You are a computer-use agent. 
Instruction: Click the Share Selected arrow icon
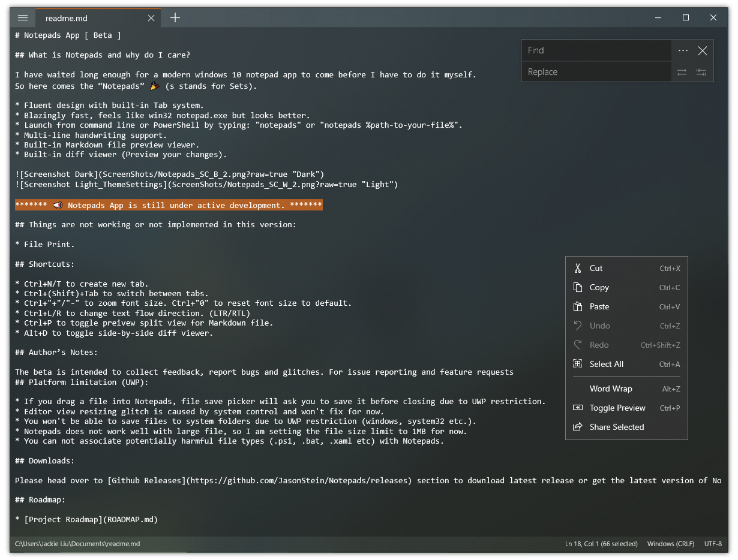(x=578, y=427)
